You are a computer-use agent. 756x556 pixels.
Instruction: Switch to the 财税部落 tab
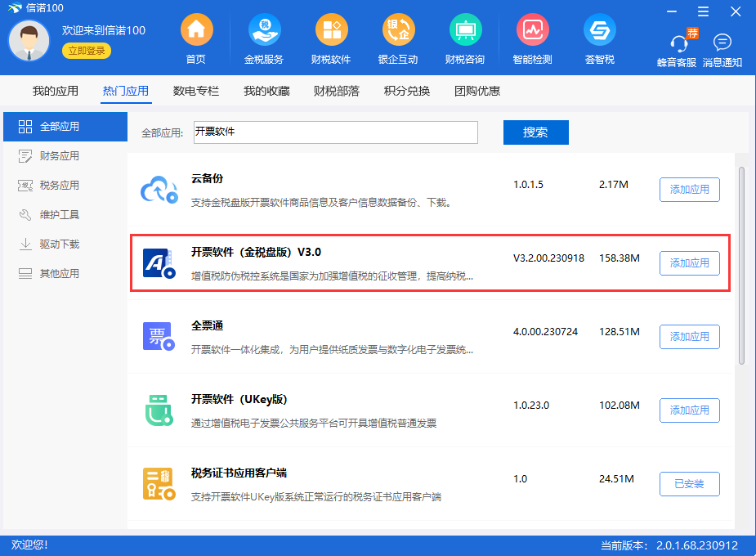point(337,91)
